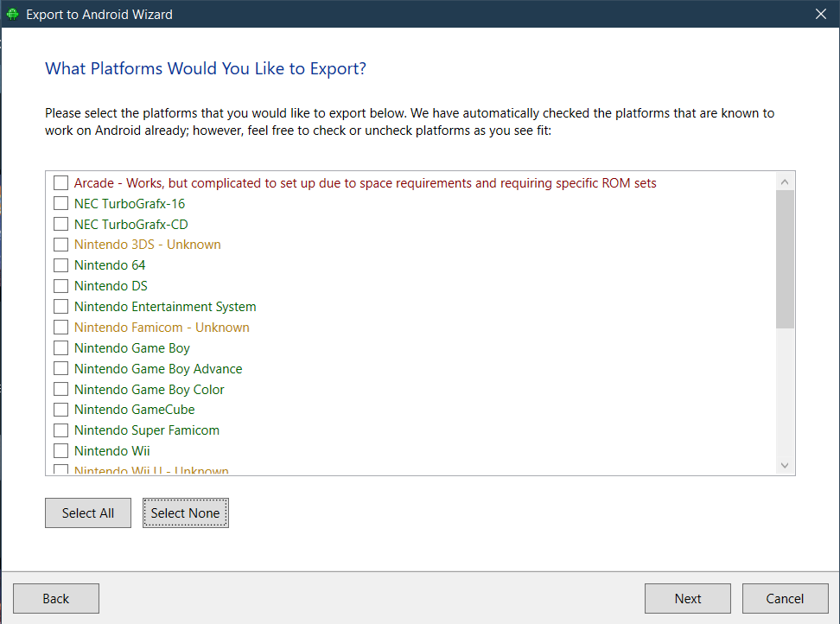The height and width of the screenshot is (624, 840).
Task: Tick the Nintendo Game Boy checkbox
Action: coord(60,348)
